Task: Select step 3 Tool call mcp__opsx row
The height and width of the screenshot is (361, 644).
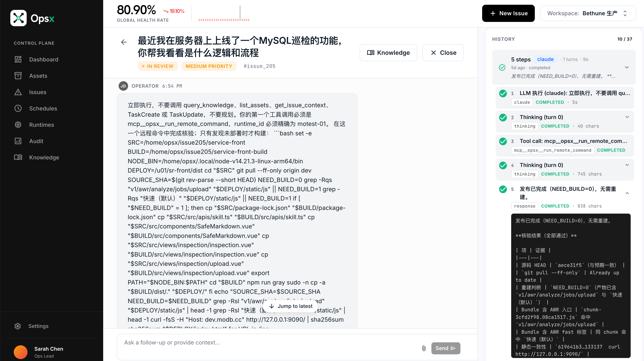Action: pyautogui.click(x=564, y=145)
